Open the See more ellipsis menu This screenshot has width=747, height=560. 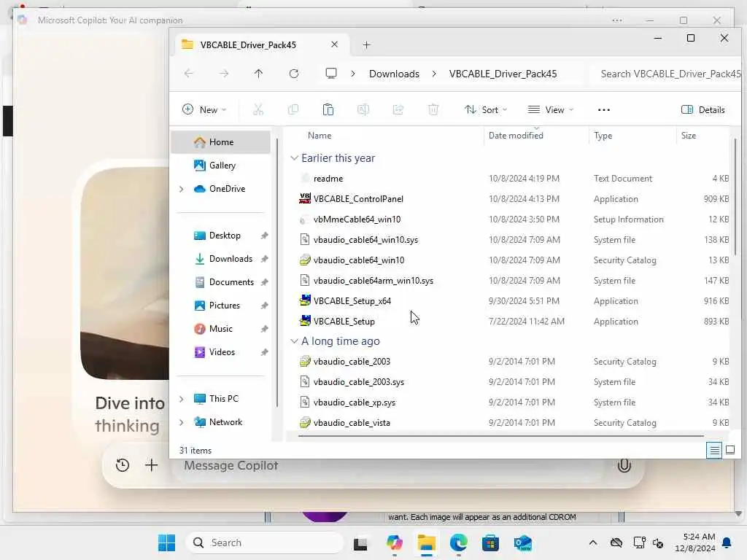tap(603, 110)
